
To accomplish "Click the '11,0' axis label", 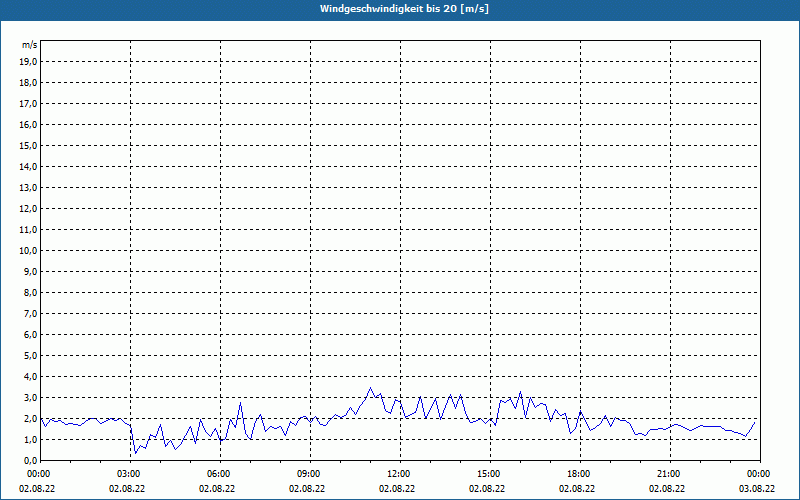I will point(28,230).
